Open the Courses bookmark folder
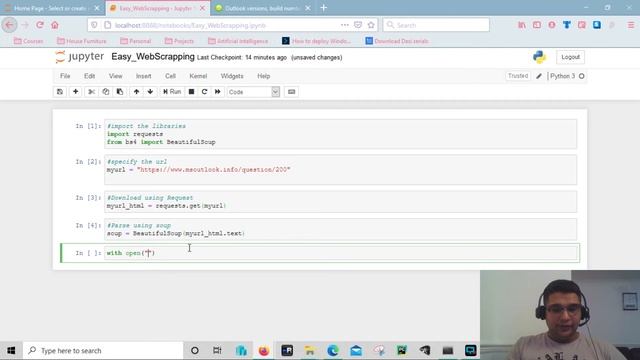This screenshot has width=640, height=360. pos(29,41)
